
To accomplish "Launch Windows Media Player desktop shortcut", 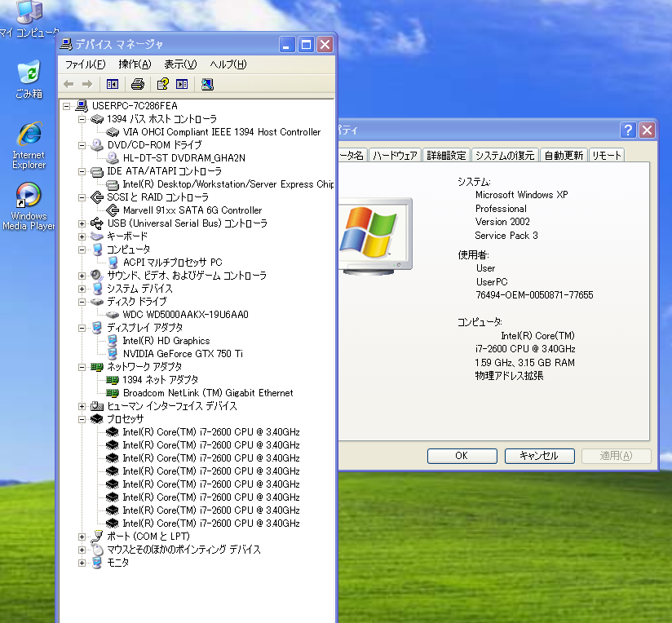I will (29, 206).
